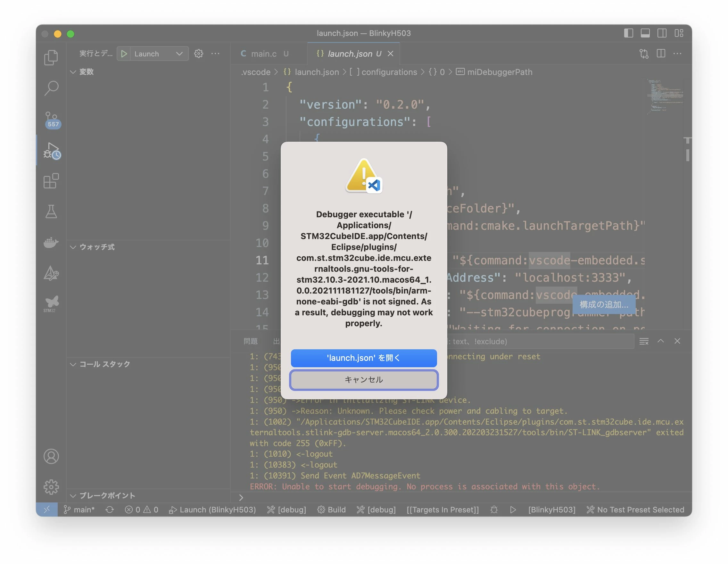The width and height of the screenshot is (728, 564).
Task: Split the editor to the right
Action: (661, 54)
